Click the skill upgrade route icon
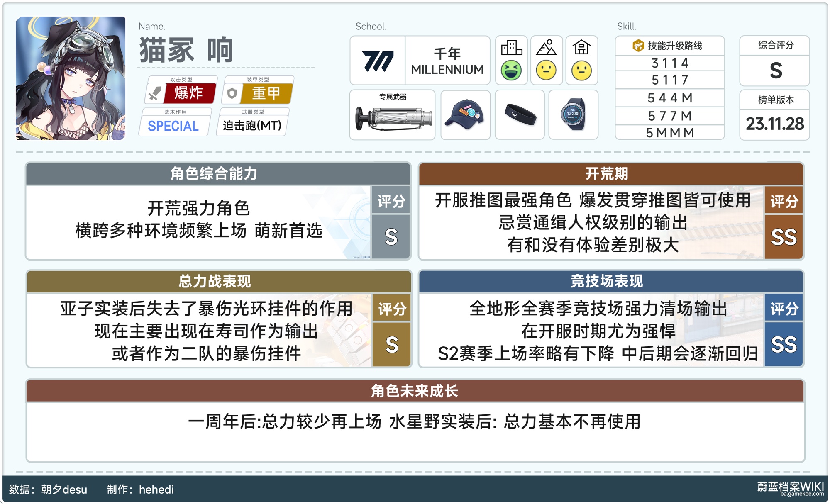Screen dimensions: 830x504 pos(638,46)
